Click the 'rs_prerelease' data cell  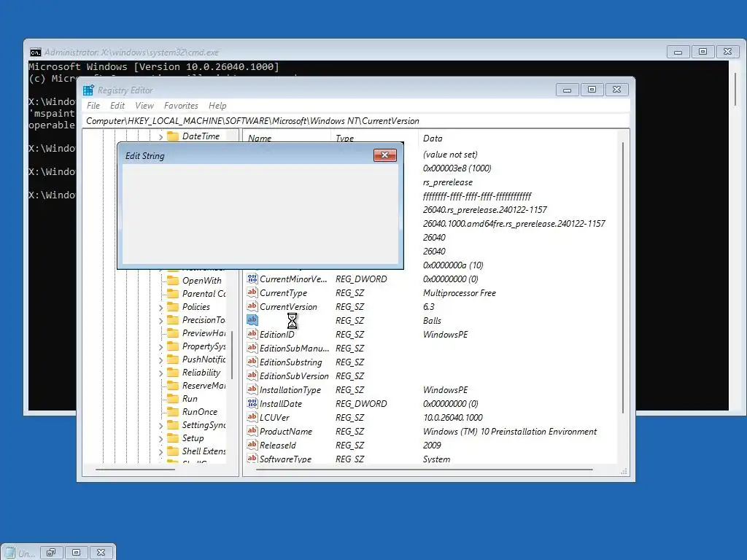(448, 182)
